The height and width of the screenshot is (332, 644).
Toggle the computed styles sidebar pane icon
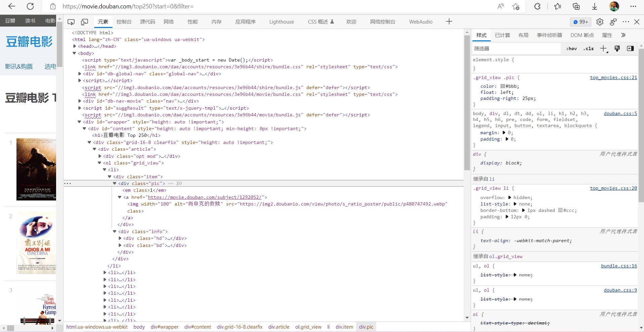click(x=630, y=49)
